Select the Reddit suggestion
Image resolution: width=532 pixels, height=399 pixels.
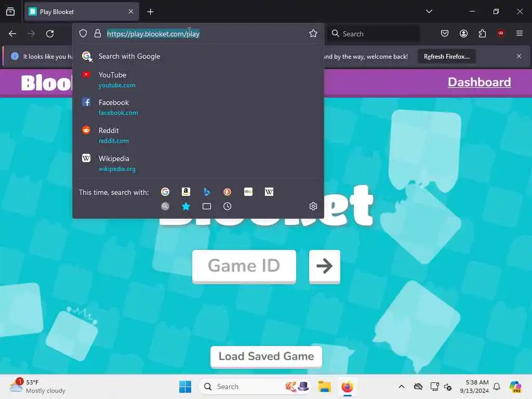[x=198, y=136]
